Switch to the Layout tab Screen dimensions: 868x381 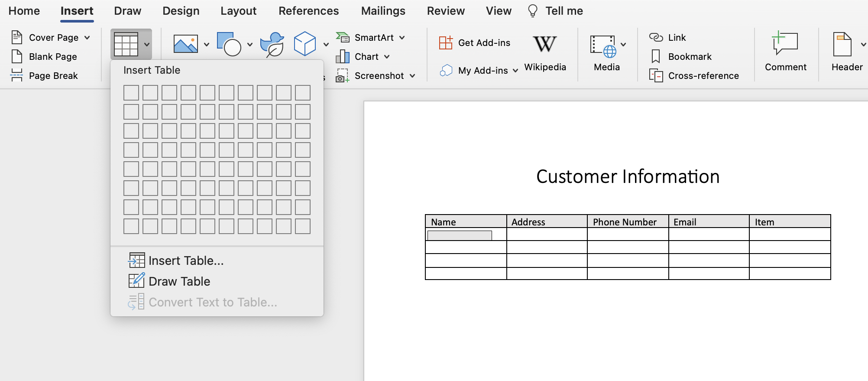(238, 11)
